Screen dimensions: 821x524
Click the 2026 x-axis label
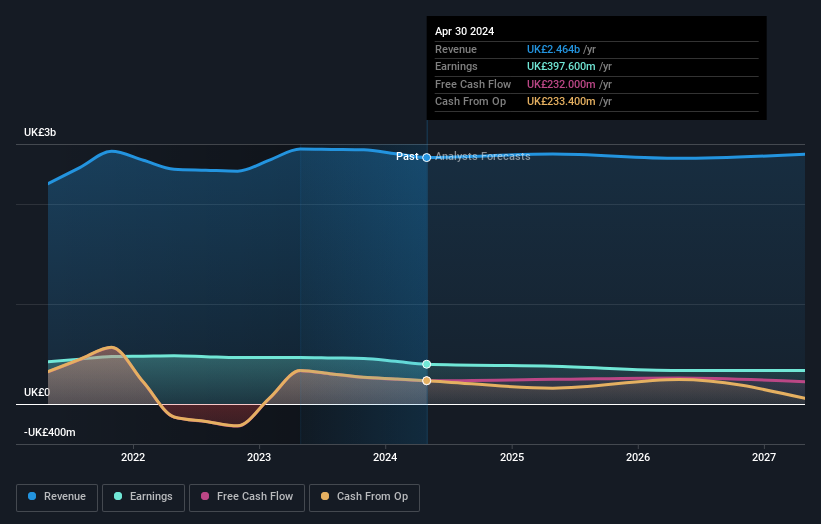pyautogui.click(x=638, y=458)
